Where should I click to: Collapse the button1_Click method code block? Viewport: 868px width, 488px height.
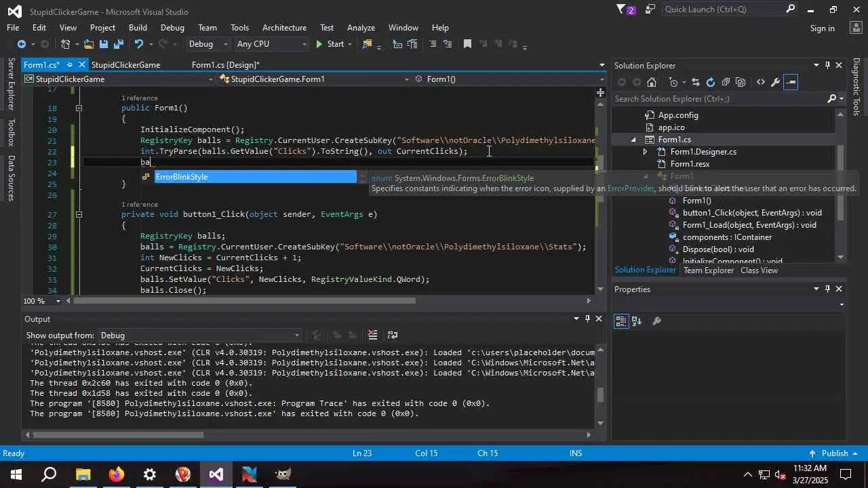coord(79,214)
